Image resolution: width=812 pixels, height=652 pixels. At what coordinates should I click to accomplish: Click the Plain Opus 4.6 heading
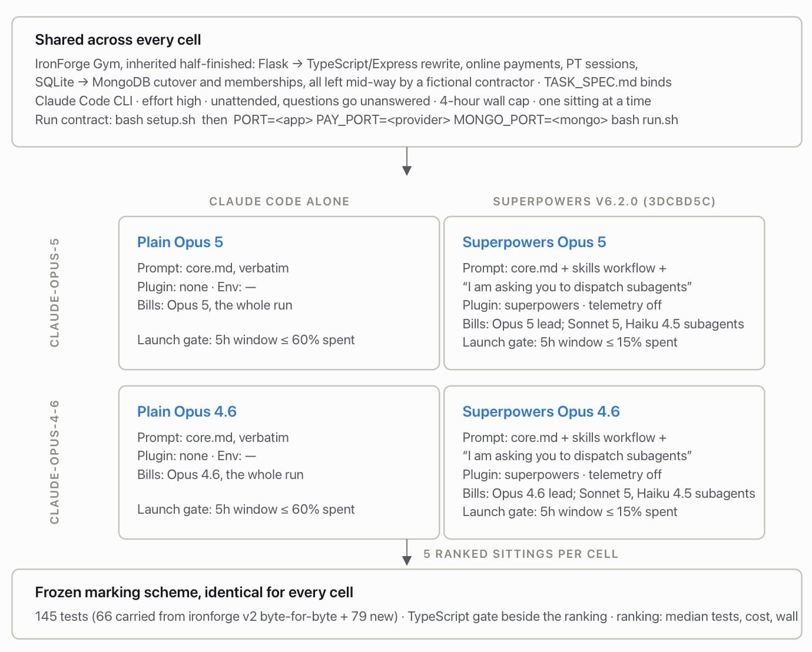187,411
